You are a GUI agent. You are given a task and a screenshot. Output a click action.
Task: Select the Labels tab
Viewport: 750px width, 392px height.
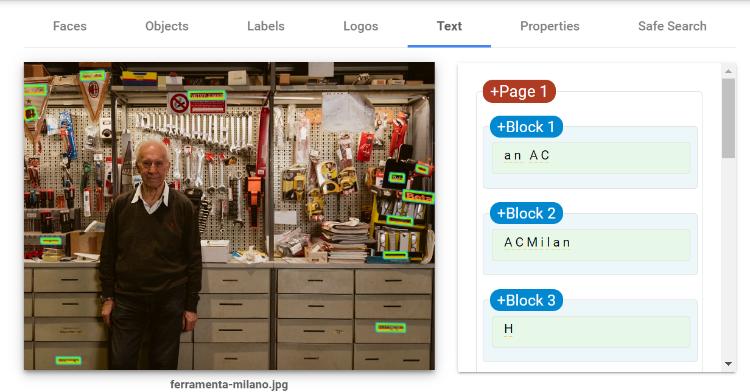click(x=265, y=26)
